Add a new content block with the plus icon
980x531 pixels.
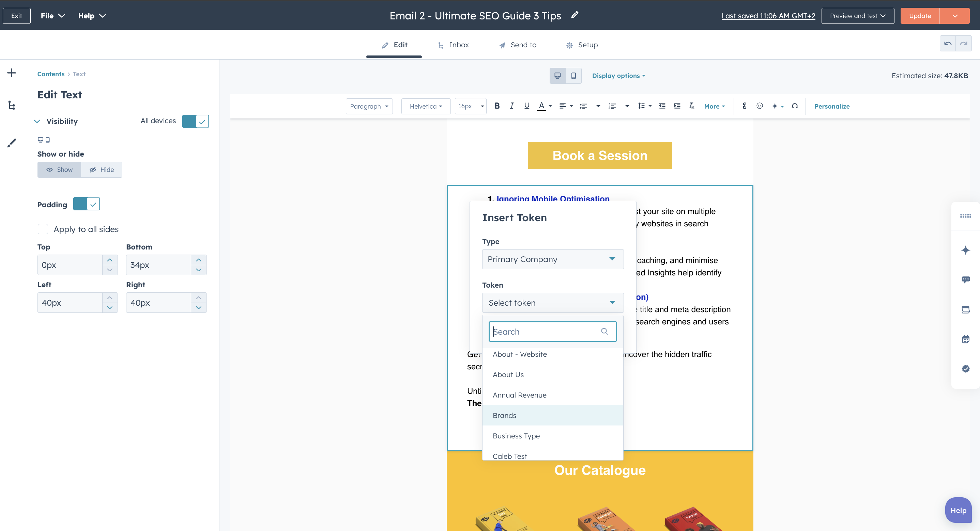[11, 73]
